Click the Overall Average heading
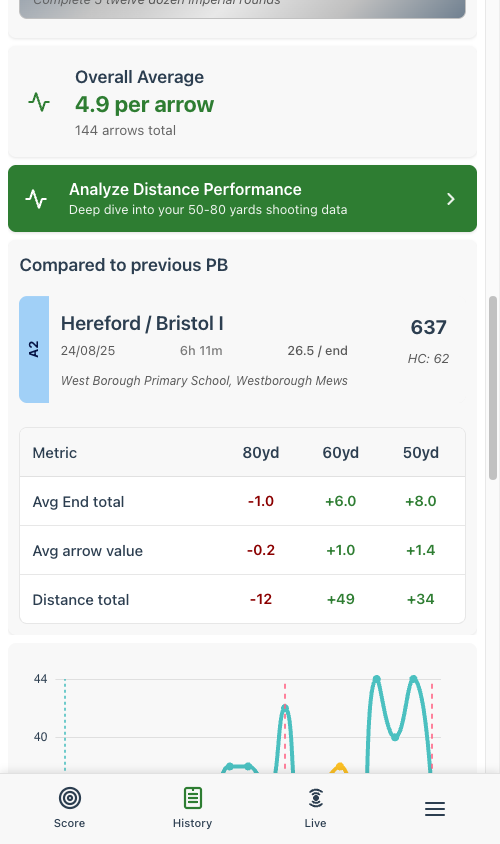Screen dimensions: 500x844 tap(139, 77)
